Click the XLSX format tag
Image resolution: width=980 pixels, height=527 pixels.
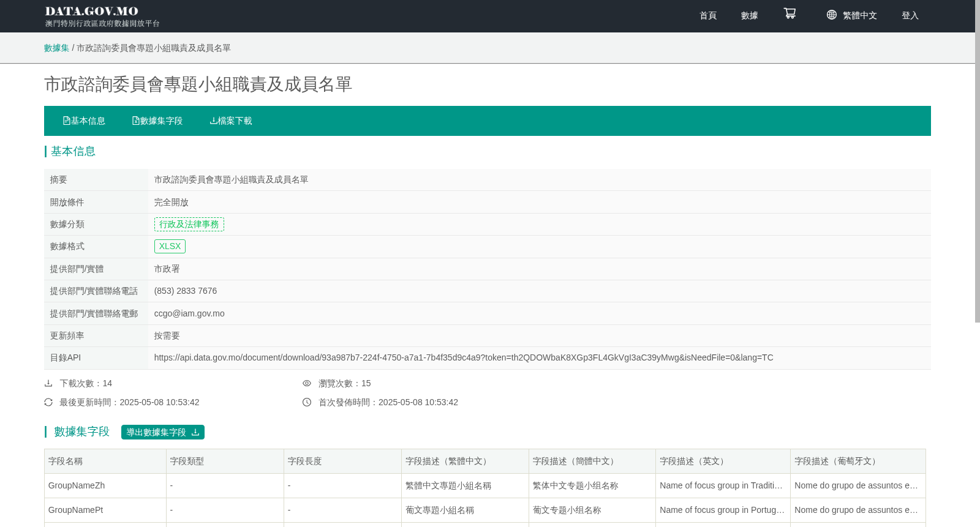coord(170,246)
